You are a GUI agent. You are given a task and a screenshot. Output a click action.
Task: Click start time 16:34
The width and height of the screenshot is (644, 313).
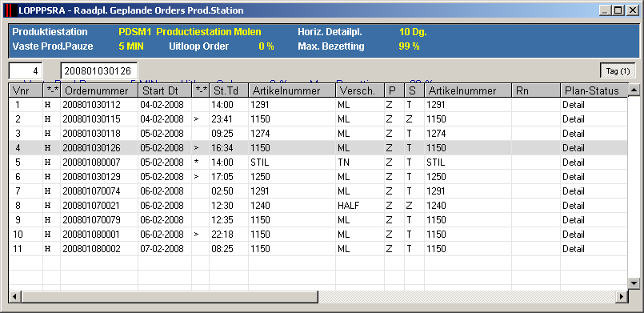222,148
